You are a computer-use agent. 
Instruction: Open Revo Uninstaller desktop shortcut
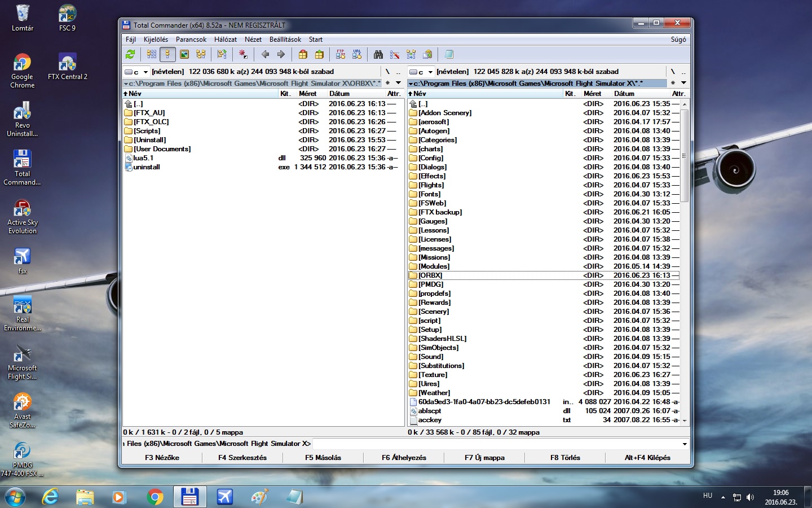click(22, 119)
